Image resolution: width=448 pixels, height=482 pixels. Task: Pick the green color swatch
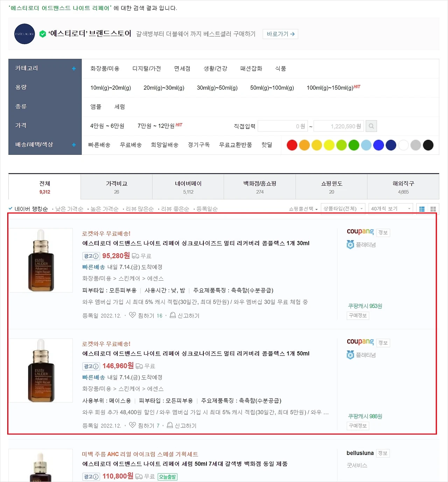click(354, 145)
